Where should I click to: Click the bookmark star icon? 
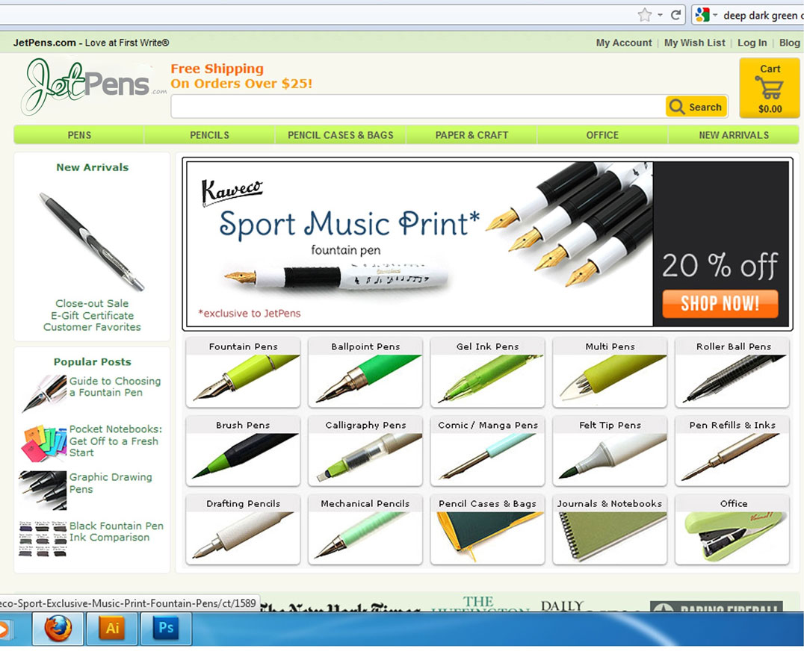645,15
